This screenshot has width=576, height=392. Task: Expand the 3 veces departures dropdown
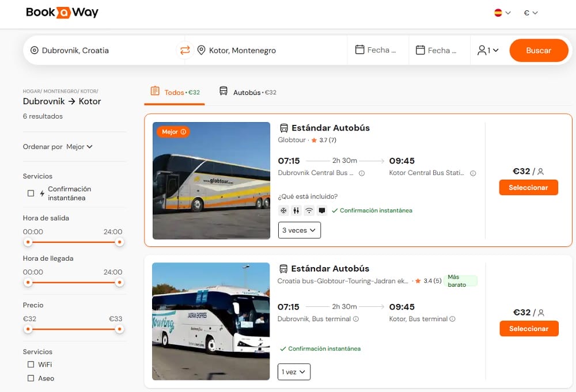299,230
